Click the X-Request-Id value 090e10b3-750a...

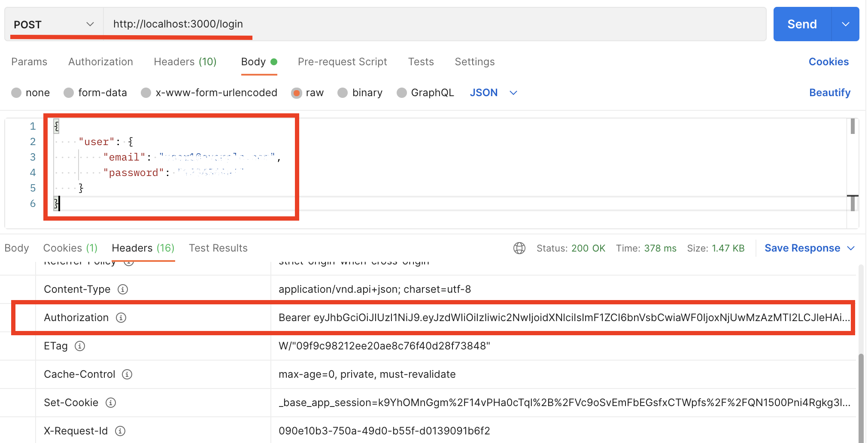(x=384, y=431)
